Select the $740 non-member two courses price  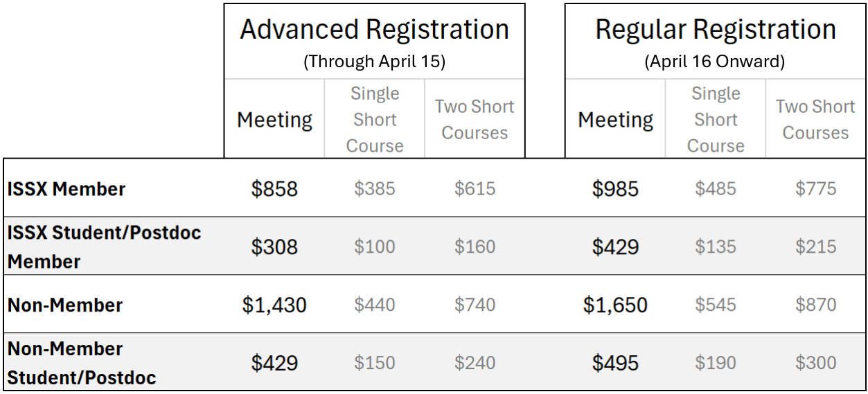pyautogui.click(x=475, y=305)
